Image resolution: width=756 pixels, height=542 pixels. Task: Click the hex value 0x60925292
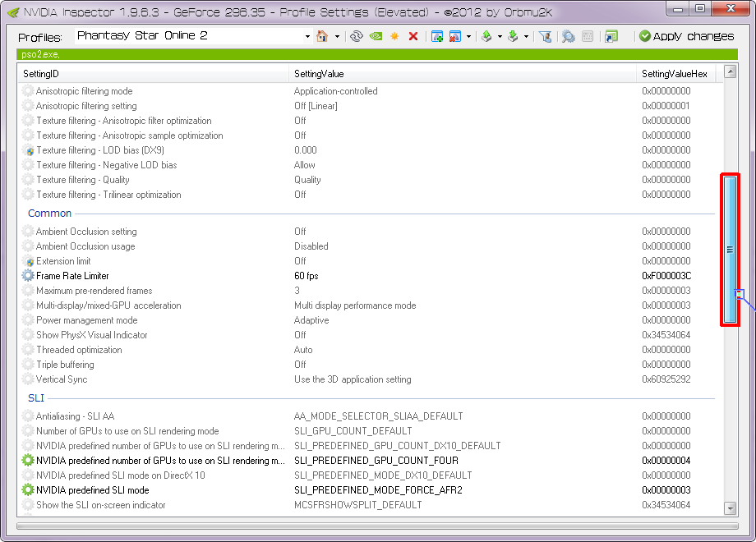[666, 379]
